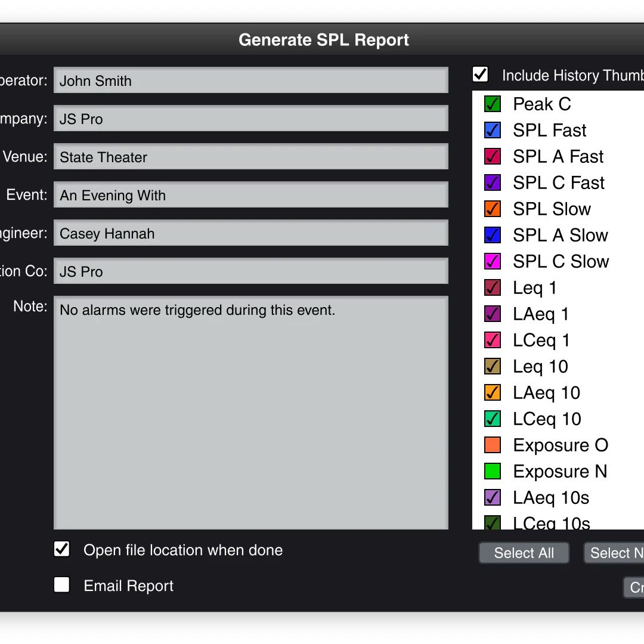The image size is (644, 644).
Task: Uncheck the SPL C Slow magenta checkbox
Action: 492,262
